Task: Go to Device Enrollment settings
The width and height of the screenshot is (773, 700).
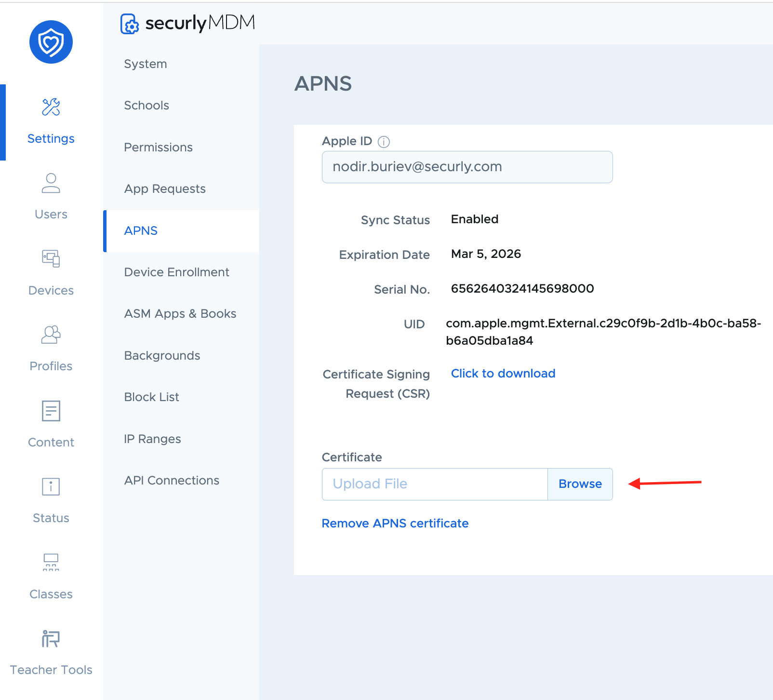Action: tap(177, 272)
